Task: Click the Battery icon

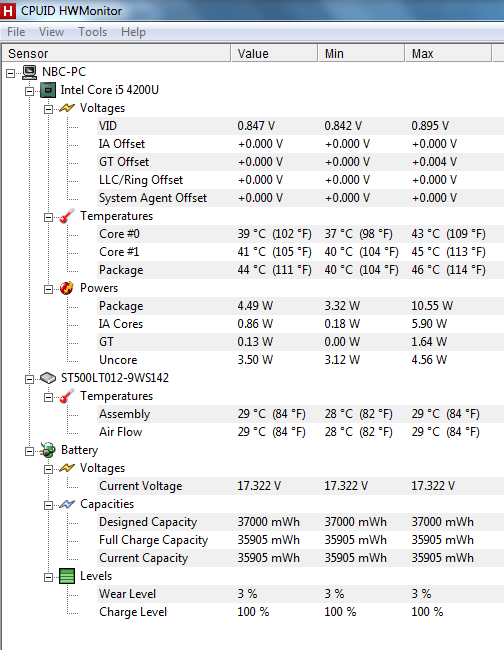Action: pos(48,450)
